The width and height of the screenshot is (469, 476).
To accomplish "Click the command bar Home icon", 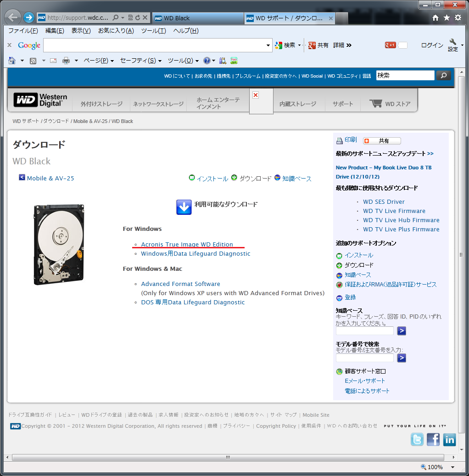I will [x=12, y=61].
